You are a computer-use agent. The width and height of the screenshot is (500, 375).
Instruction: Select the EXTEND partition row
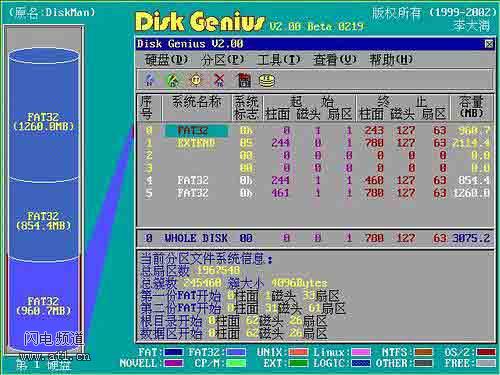tap(315, 143)
